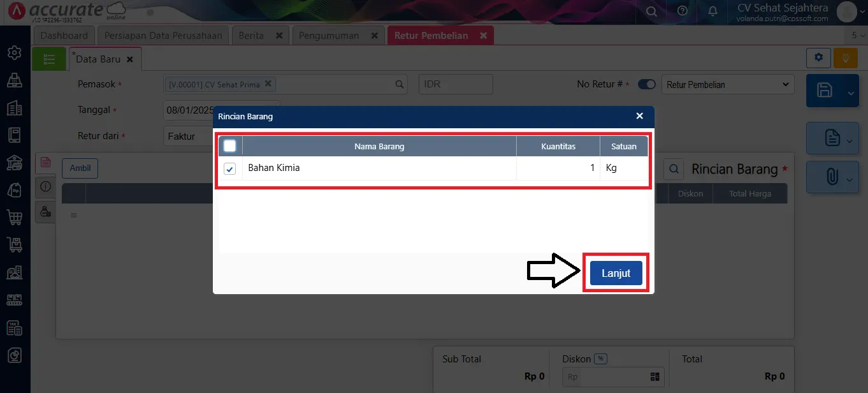Select the money bag side tab
868x393 pixels.
pyautogui.click(x=45, y=212)
